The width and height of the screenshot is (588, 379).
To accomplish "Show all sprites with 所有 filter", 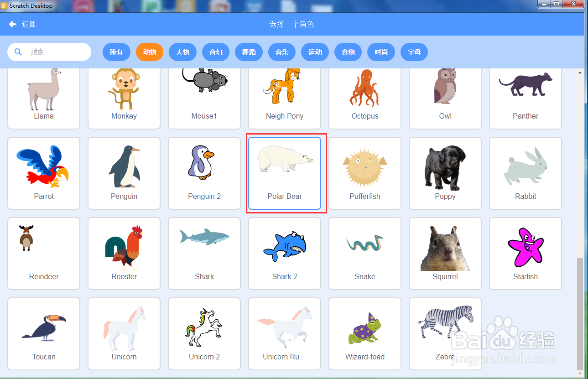I will click(116, 52).
